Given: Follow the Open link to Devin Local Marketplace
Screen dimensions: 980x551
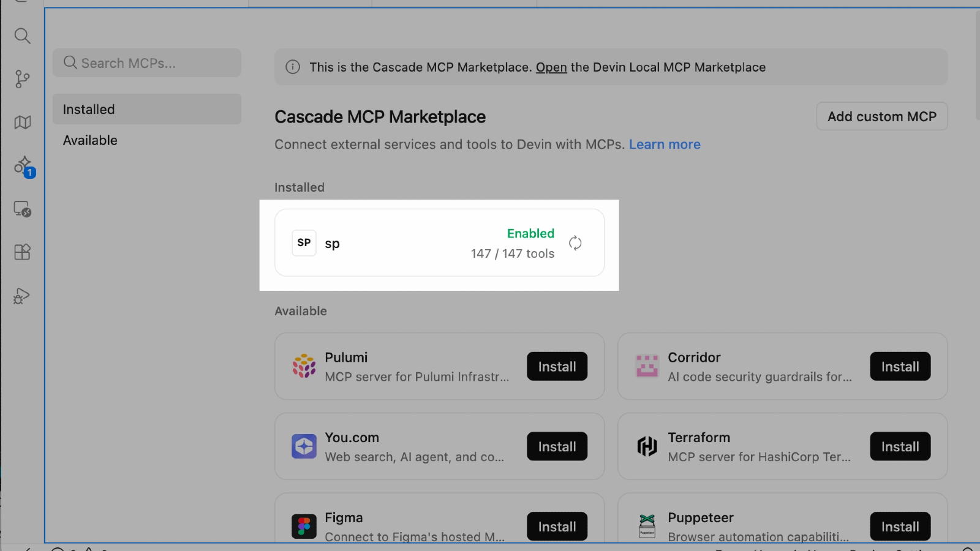Looking at the screenshot, I should [x=551, y=67].
